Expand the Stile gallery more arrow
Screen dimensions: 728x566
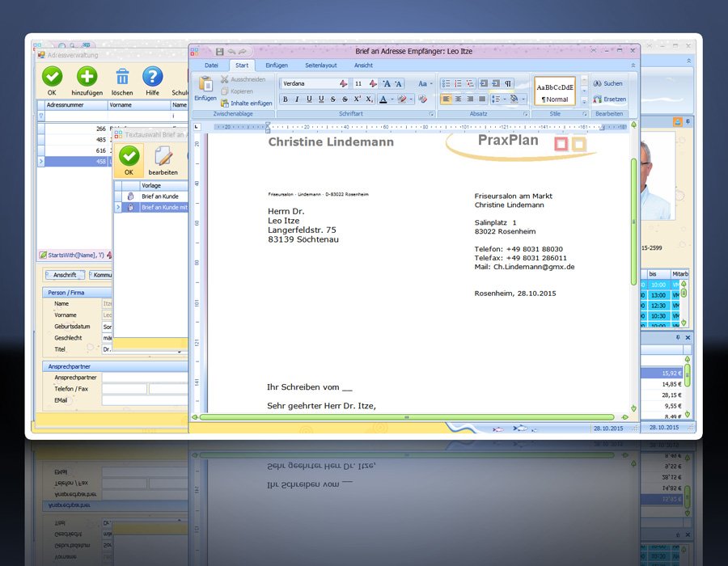click(x=585, y=102)
